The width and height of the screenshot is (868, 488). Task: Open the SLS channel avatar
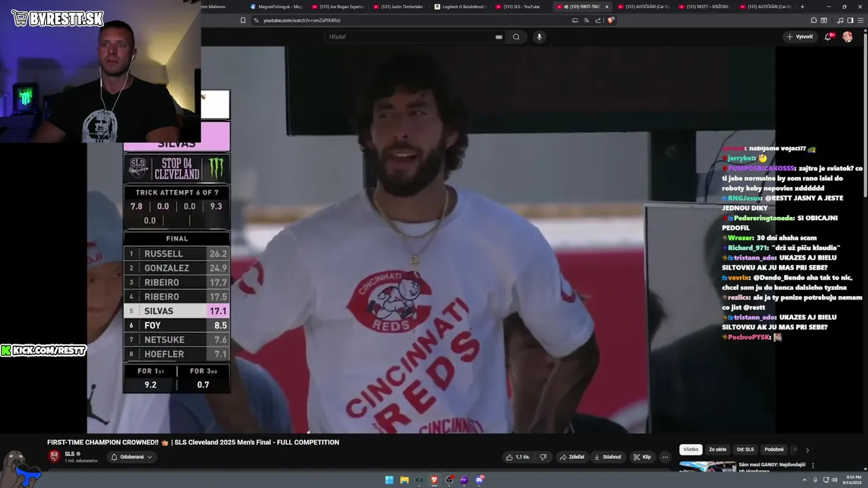[x=54, y=456]
